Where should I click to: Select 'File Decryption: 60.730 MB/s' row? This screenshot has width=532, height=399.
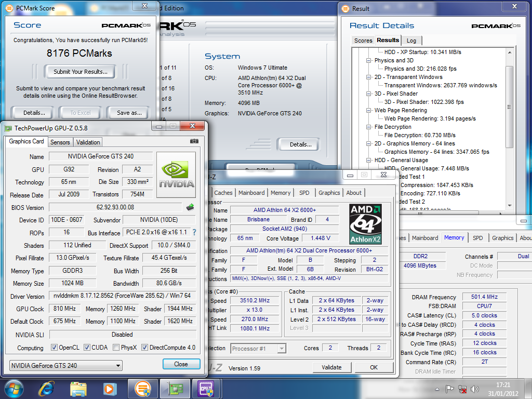(x=420, y=135)
